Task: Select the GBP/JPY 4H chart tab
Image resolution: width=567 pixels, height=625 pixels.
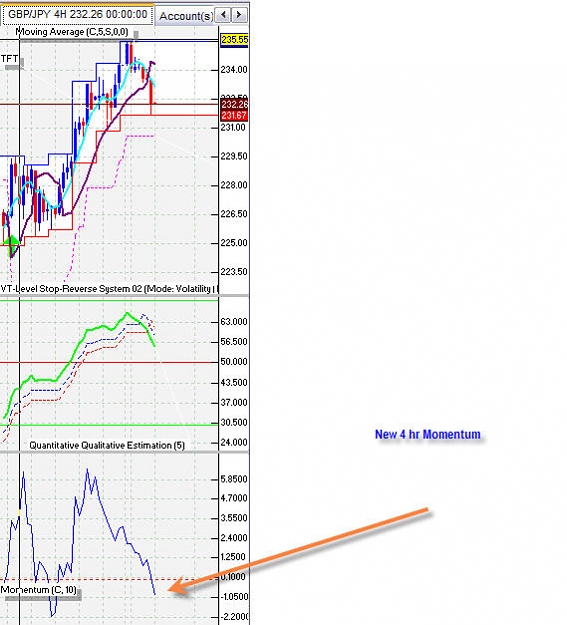Action: (x=77, y=15)
